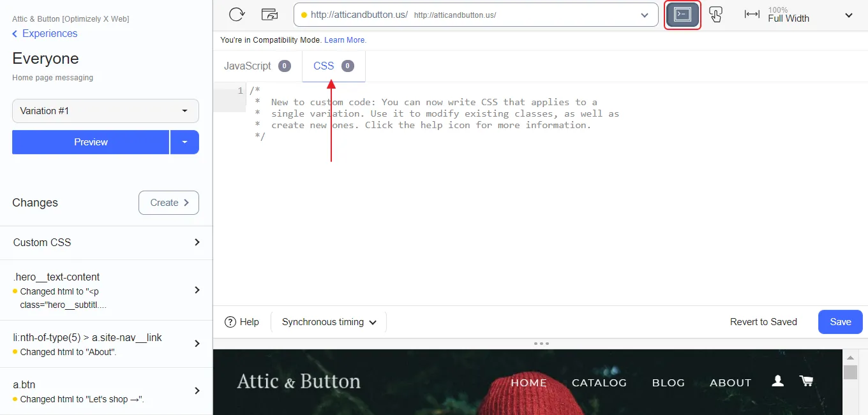Click the account user icon on site
Screen dimensions: 868x415
[778, 381]
